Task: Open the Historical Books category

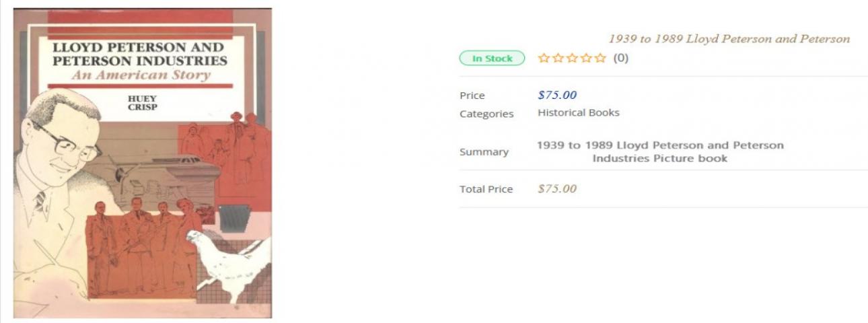Action: click(578, 112)
